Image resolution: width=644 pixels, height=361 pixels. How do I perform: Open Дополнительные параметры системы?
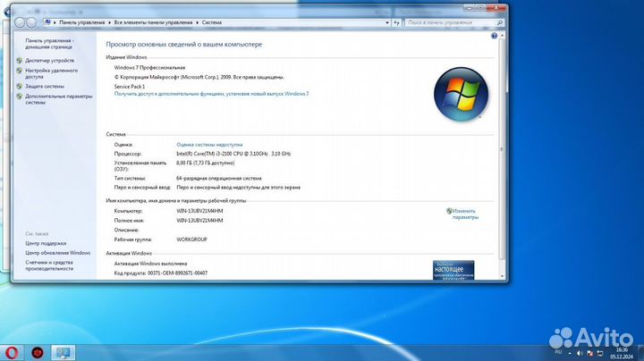click(59, 99)
